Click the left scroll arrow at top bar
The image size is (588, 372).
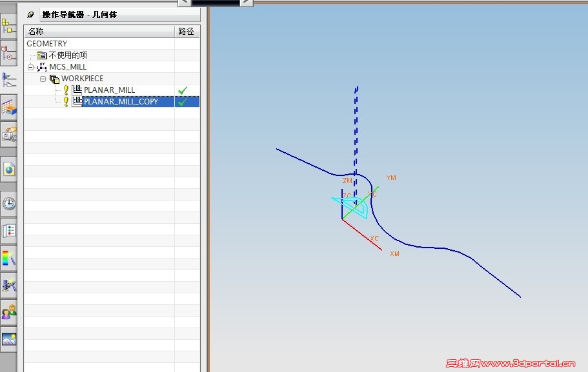(184, 3)
